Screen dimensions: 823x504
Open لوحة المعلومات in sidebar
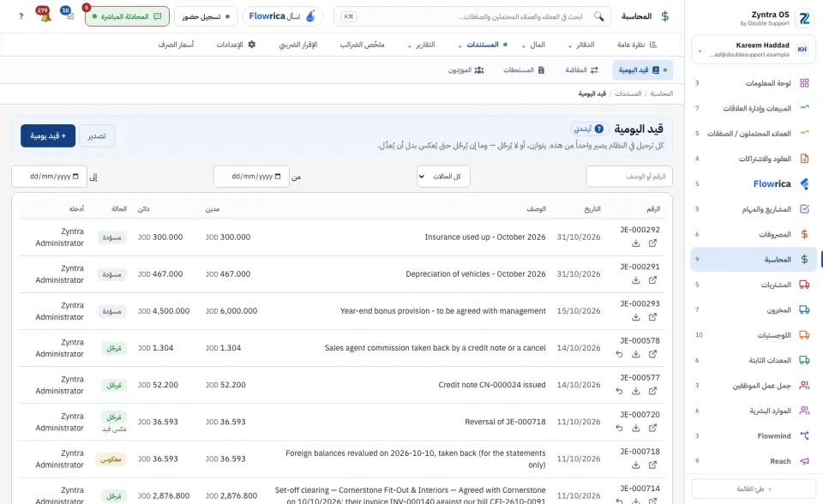[x=754, y=83]
